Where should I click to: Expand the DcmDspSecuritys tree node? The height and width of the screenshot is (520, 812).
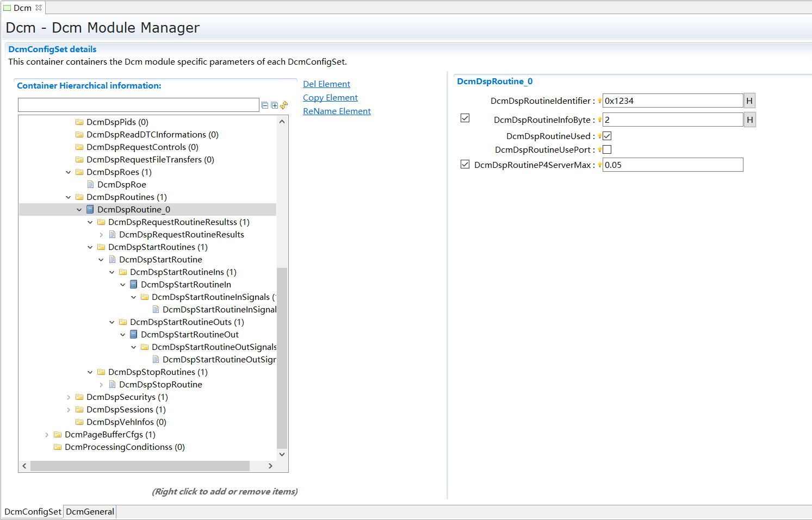point(69,397)
